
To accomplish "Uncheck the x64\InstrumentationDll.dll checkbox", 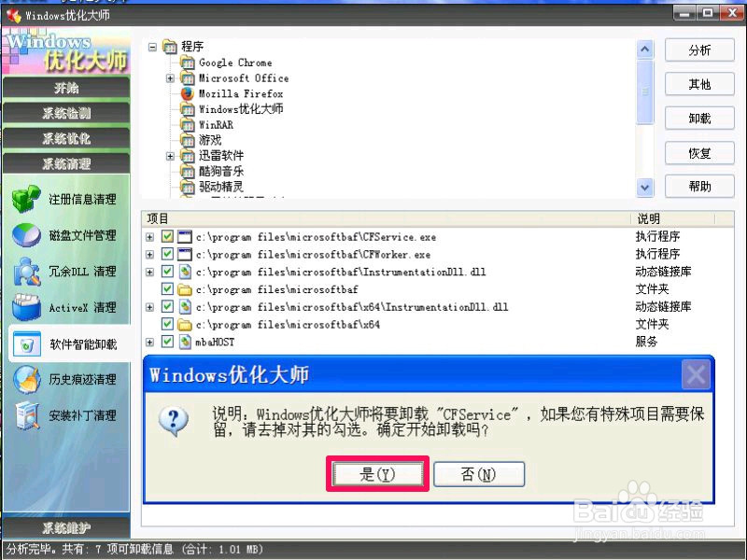I will coord(167,307).
